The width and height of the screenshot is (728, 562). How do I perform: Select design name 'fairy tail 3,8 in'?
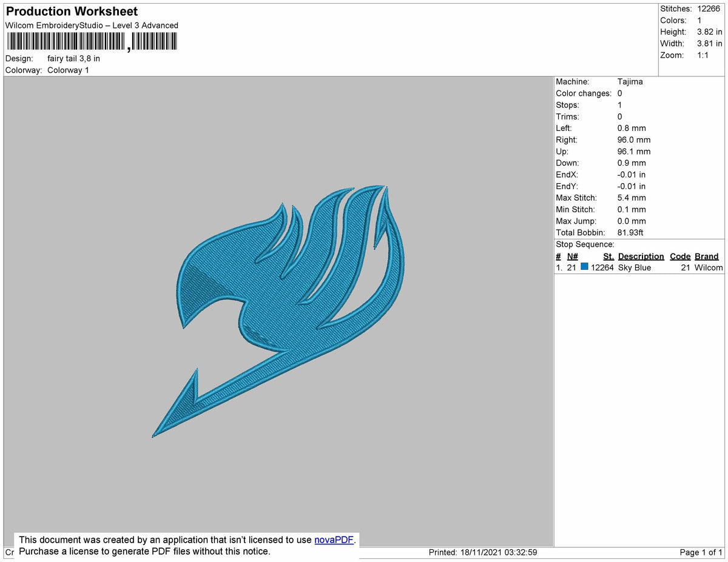[x=73, y=59]
